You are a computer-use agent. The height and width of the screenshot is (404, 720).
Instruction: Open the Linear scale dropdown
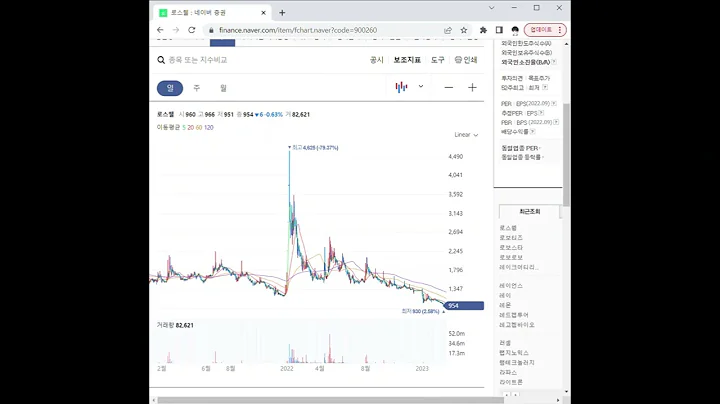pos(466,135)
